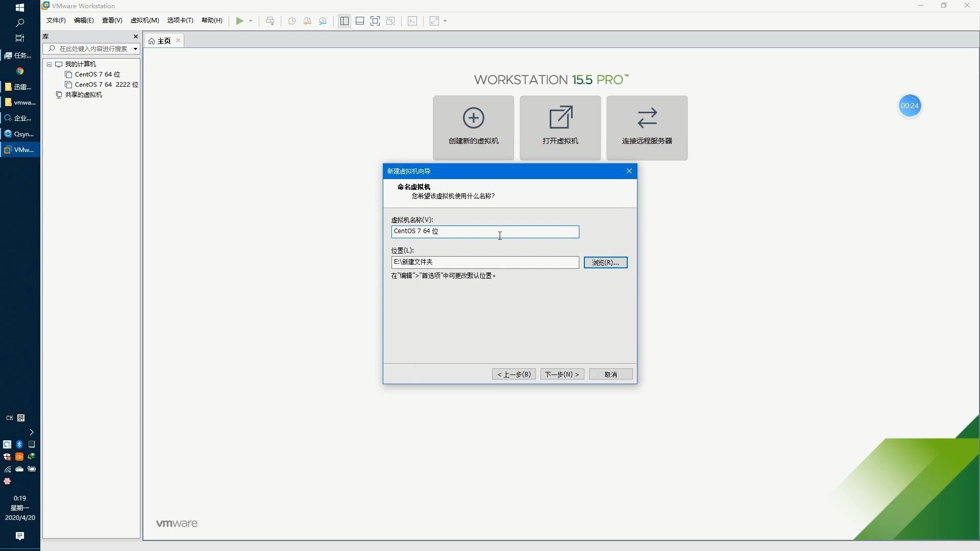Image resolution: width=980 pixels, height=551 pixels.
Task: Click the 下一步(N) > button
Action: (x=562, y=374)
